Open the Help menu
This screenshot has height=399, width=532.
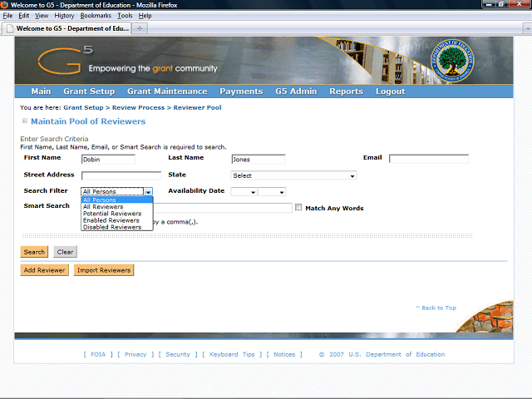[145, 16]
